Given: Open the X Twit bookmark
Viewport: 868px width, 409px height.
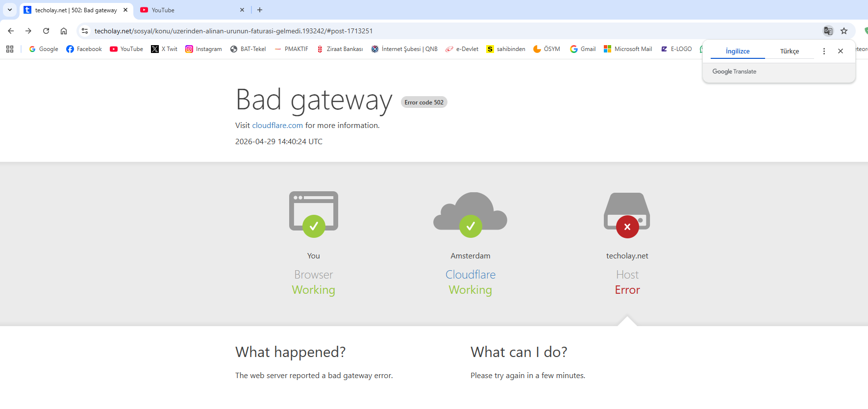Looking at the screenshot, I should [164, 49].
